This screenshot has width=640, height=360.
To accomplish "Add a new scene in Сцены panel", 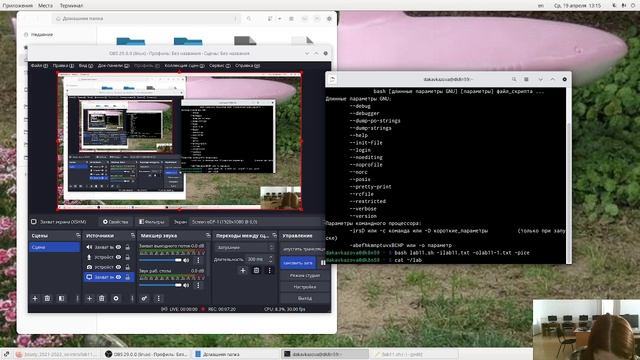I will [35, 298].
